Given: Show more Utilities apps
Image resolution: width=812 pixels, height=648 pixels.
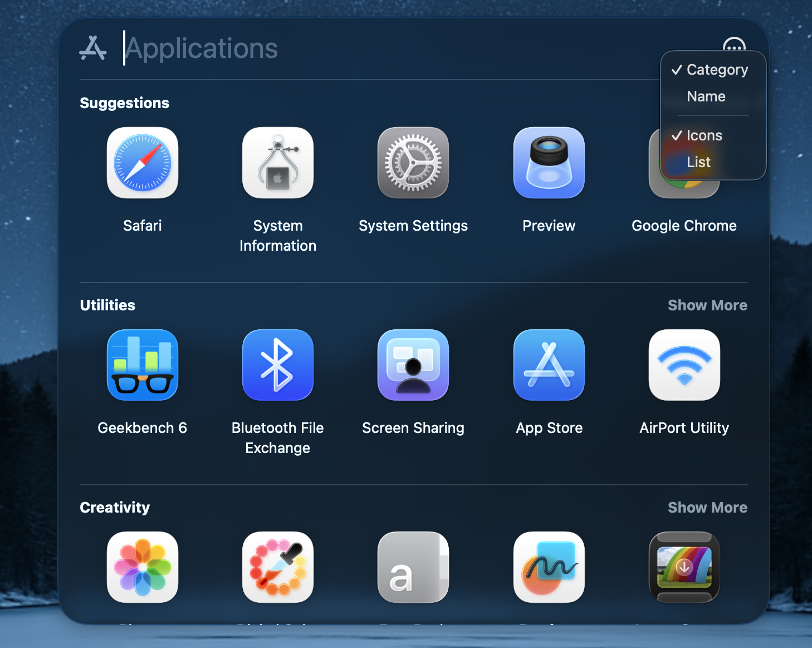Looking at the screenshot, I should click(707, 305).
